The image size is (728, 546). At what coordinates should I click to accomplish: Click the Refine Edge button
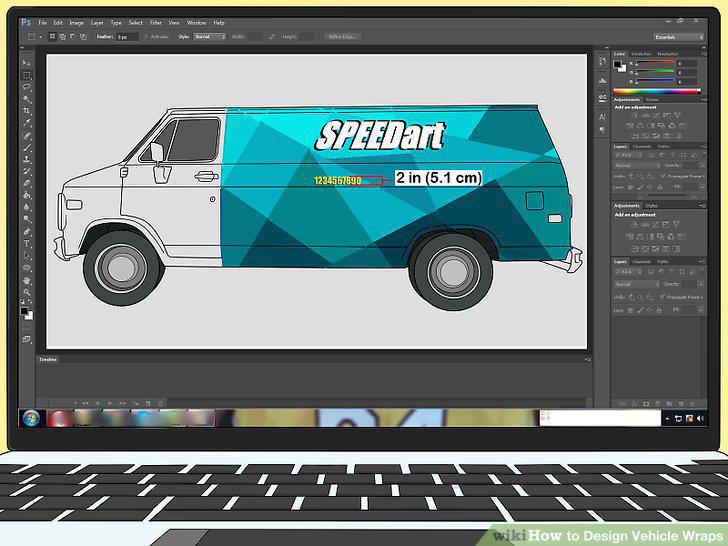pos(342,37)
